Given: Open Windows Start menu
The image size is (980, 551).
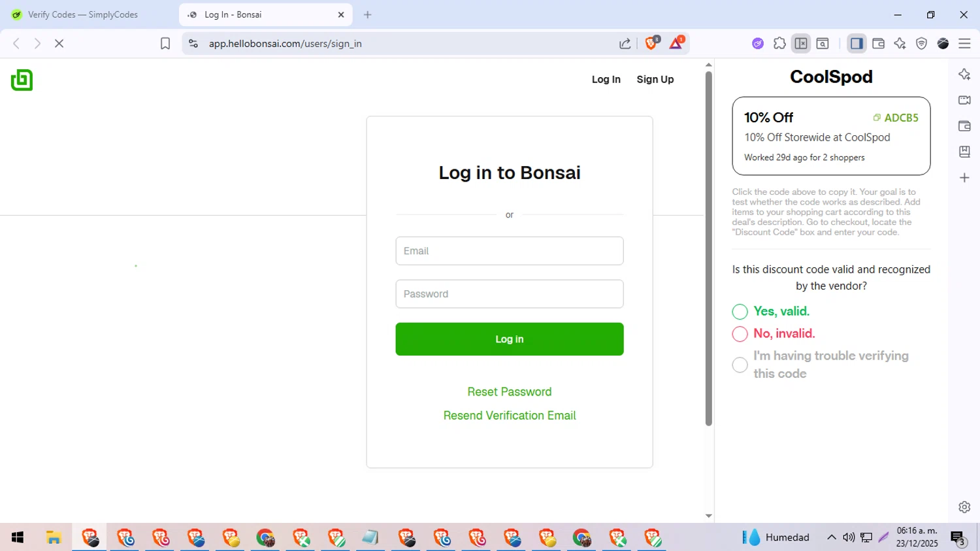Looking at the screenshot, I should coord(18,537).
